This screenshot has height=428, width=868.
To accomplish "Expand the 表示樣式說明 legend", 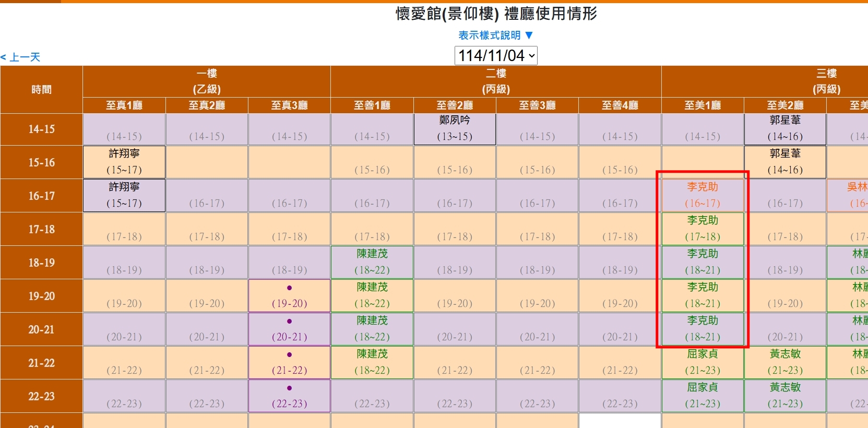I will coord(495,35).
